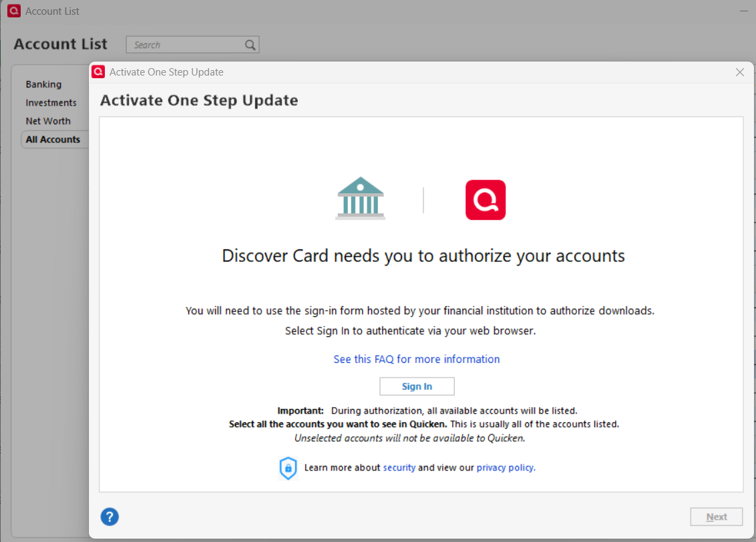Open the security link
Image resolution: width=756 pixels, height=542 pixels.
tap(399, 468)
